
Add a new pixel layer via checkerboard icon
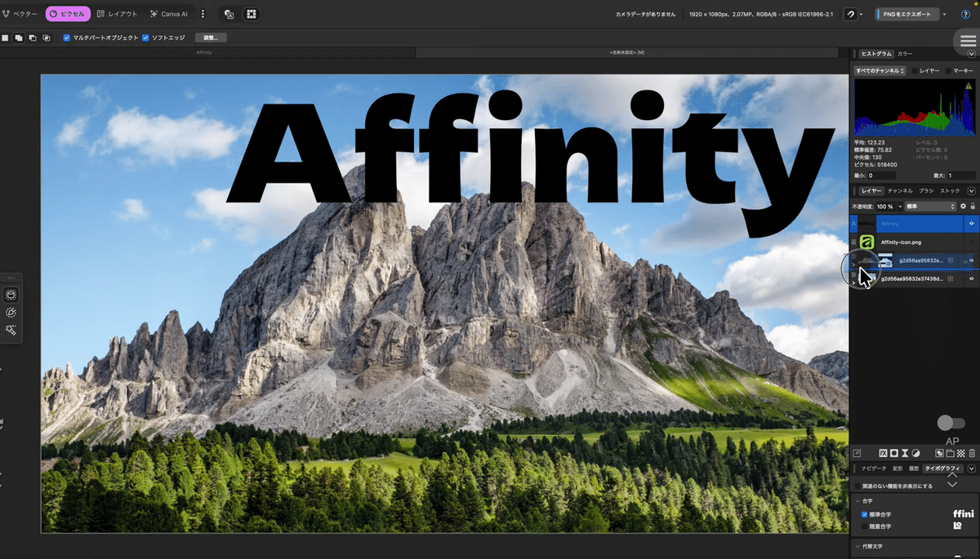961,453
